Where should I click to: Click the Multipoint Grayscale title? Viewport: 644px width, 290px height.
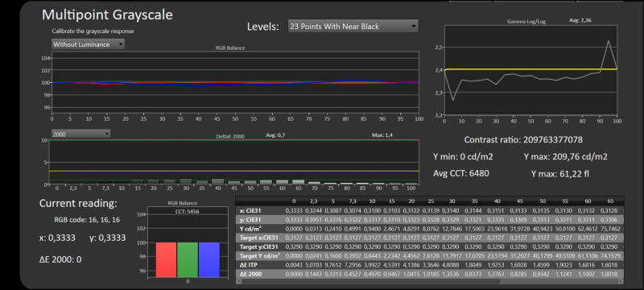(107, 14)
